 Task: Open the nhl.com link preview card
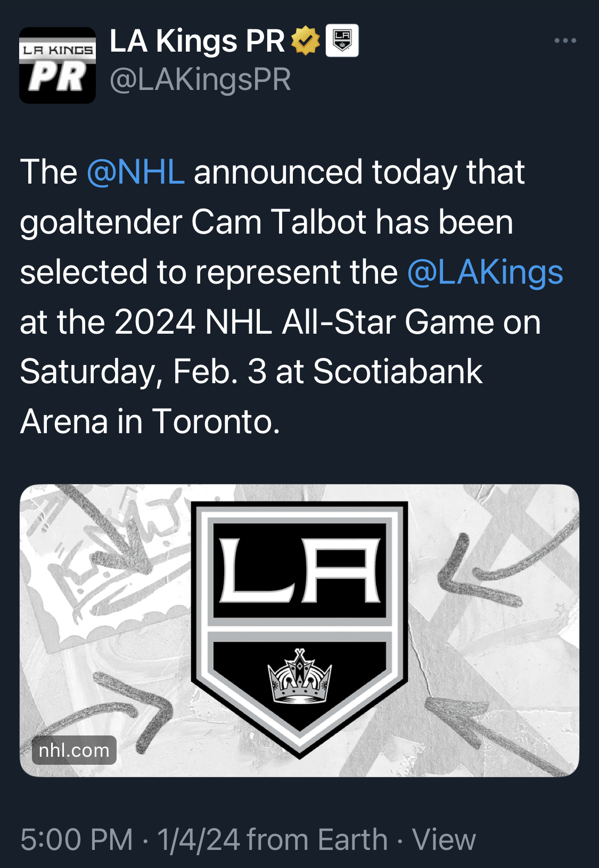299,630
